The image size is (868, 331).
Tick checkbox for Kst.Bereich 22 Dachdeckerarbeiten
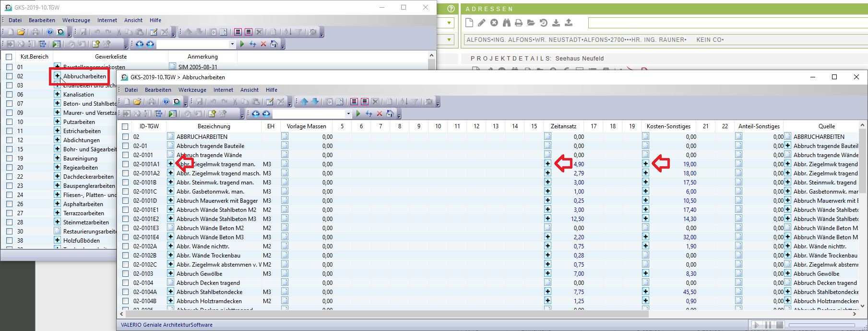[x=9, y=177]
